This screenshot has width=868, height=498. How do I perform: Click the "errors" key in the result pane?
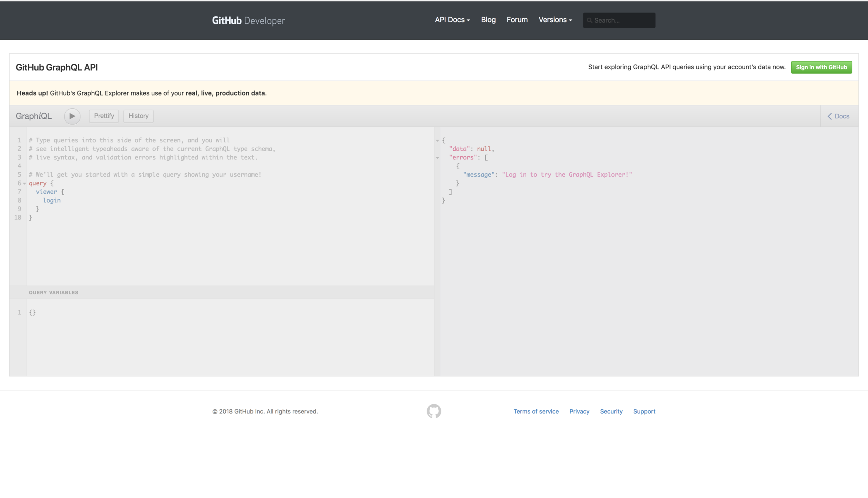tap(463, 158)
